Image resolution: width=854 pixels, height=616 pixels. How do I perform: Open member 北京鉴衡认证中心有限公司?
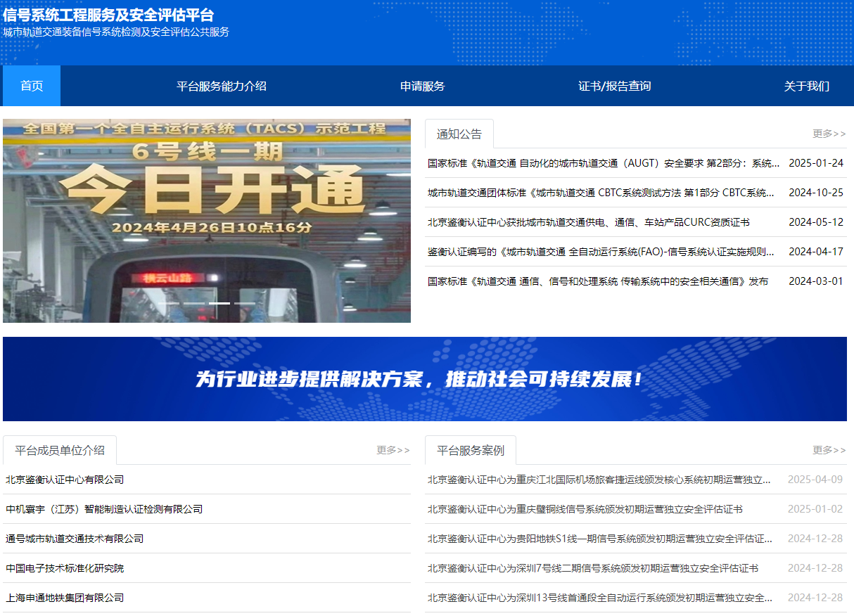click(x=65, y=480)
